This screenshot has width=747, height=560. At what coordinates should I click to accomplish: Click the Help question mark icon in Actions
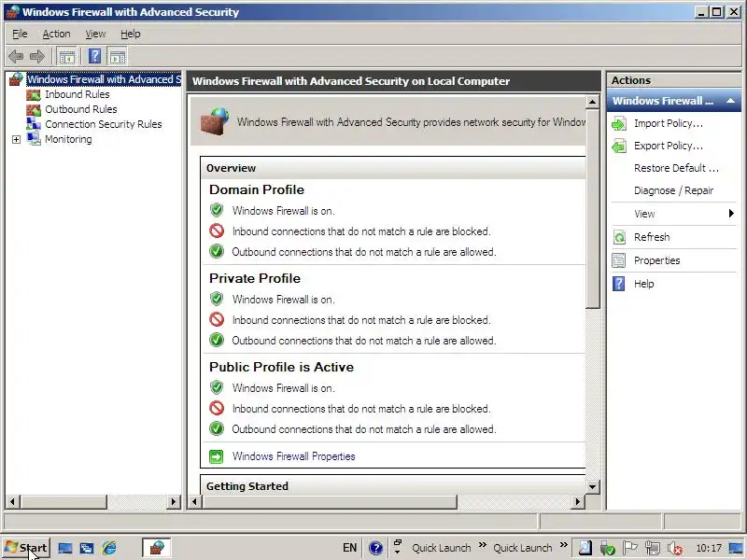point(619,284)
